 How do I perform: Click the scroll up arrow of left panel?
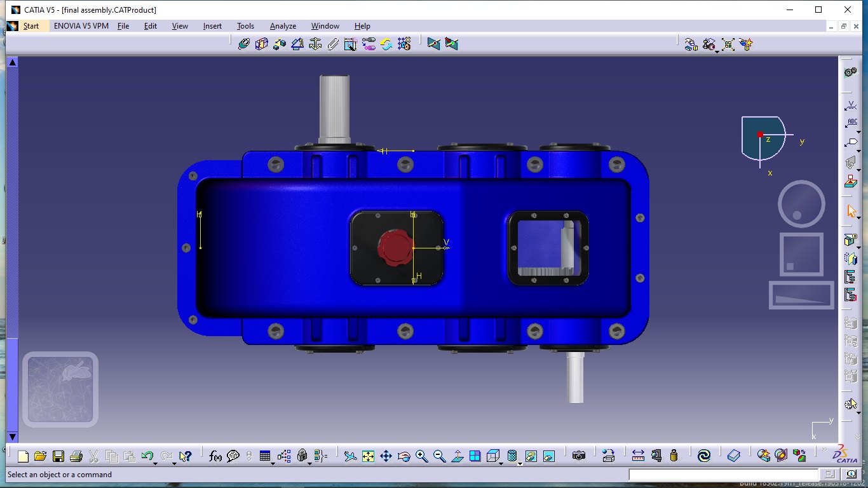tap(12, 62)
